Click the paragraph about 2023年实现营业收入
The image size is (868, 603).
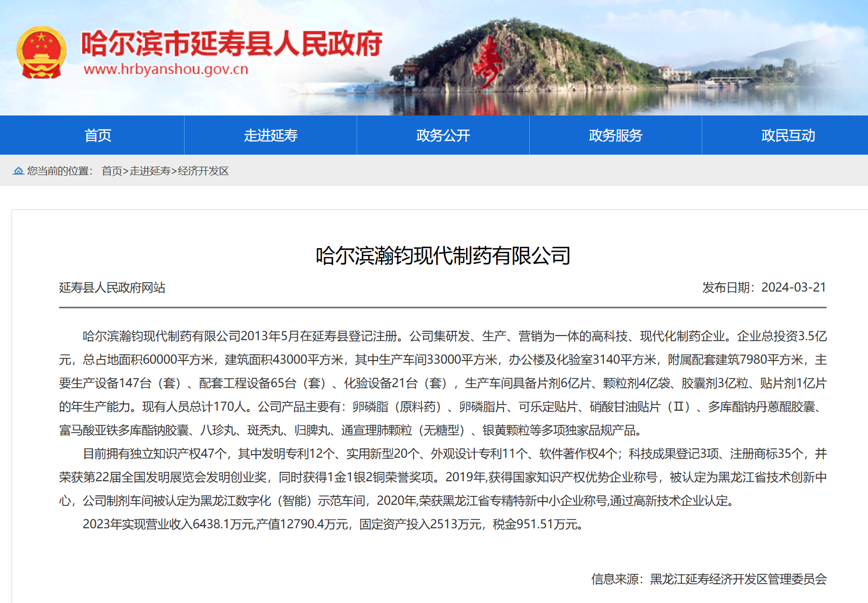tap(333, 524)
